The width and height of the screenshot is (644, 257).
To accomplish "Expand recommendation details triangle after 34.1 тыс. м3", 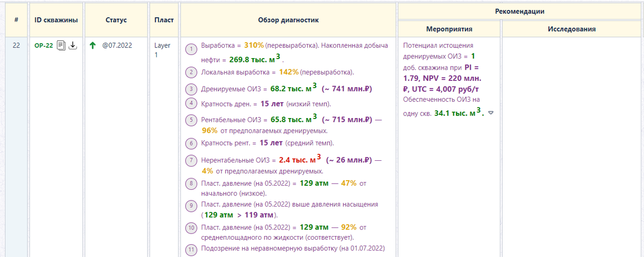I will 490,113.
